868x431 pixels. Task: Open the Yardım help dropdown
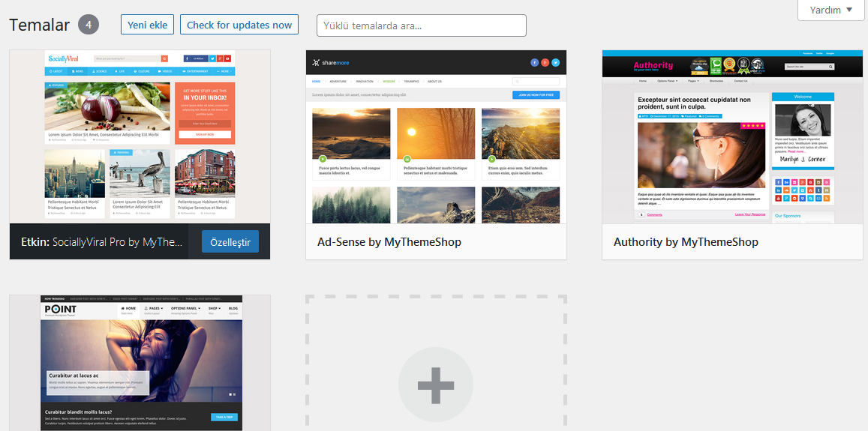831,10
